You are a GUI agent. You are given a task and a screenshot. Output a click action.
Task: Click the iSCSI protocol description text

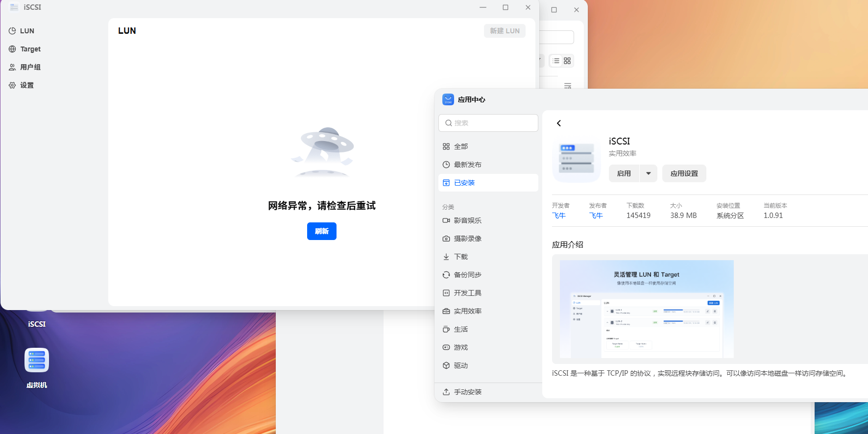700,373
